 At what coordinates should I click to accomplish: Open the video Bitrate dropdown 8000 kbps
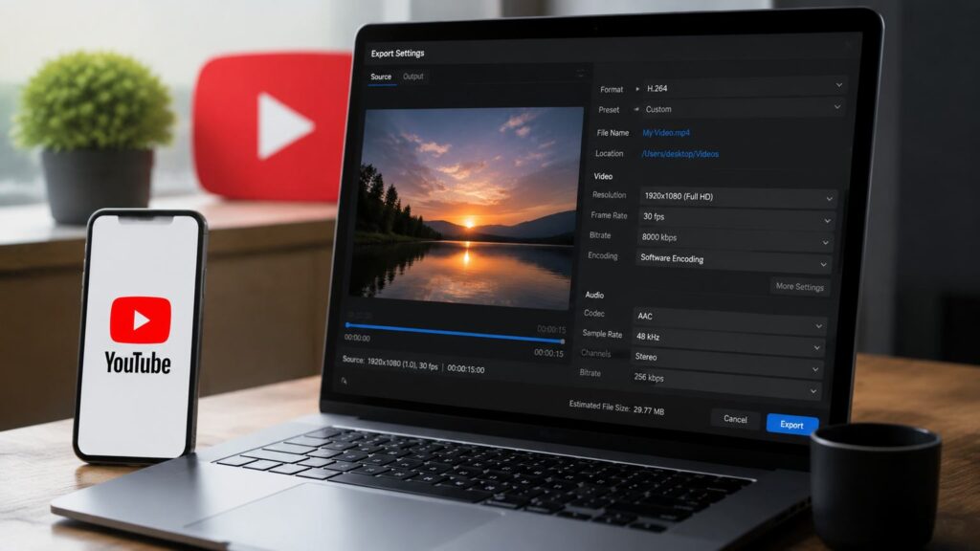tap(734, 238)
